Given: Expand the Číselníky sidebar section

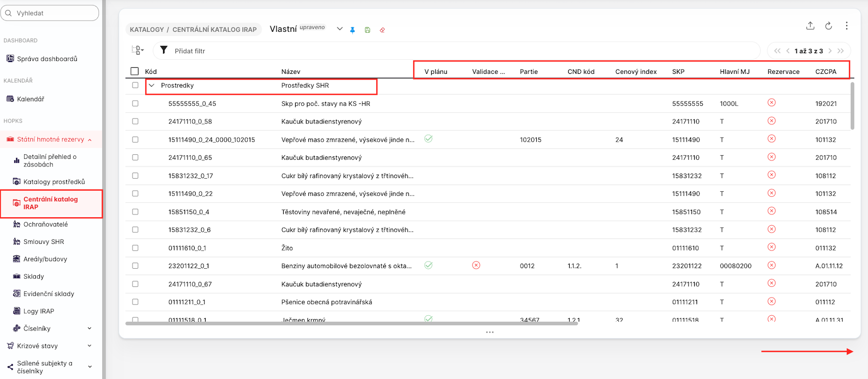Looking at the screenshot, I should (89, 328).
